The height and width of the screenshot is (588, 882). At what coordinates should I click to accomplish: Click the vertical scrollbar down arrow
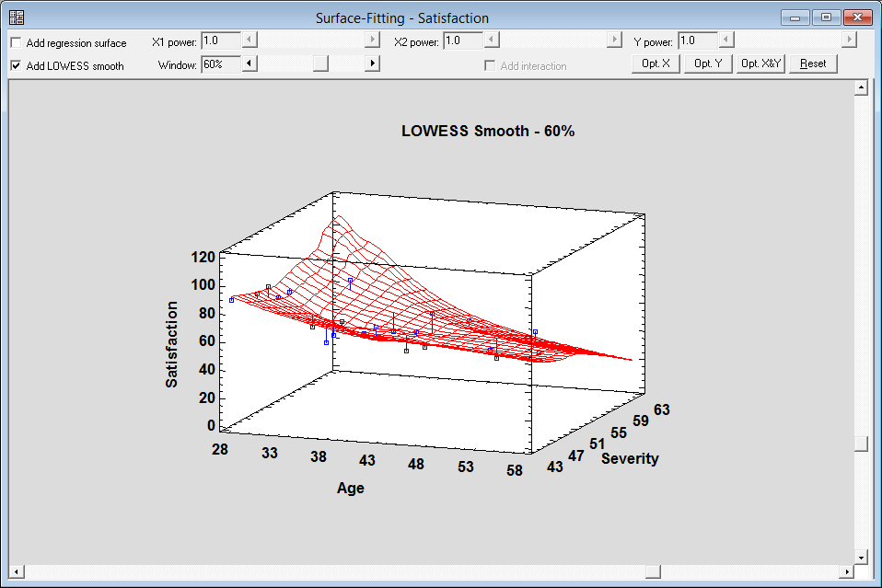(x=861, y=558)
